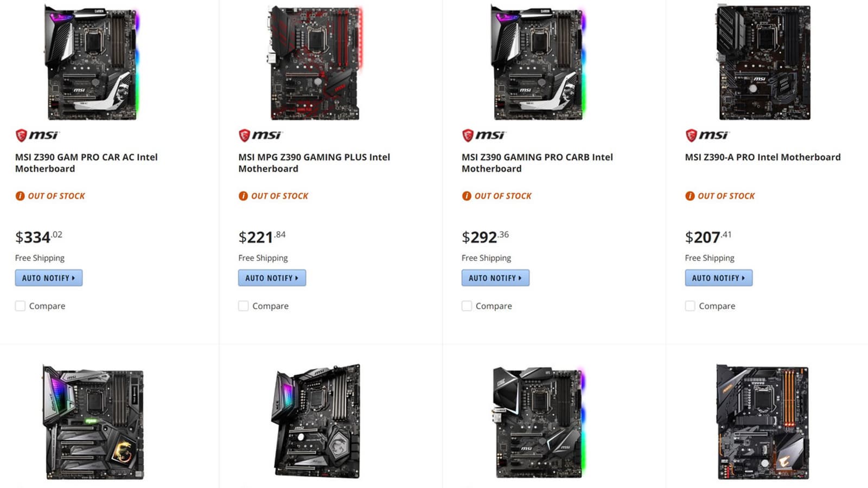Click Auto Notify for the $334.02 motherboard
Image resolution: width=868 pixels, height=488 pixels.
pos(49,278)
